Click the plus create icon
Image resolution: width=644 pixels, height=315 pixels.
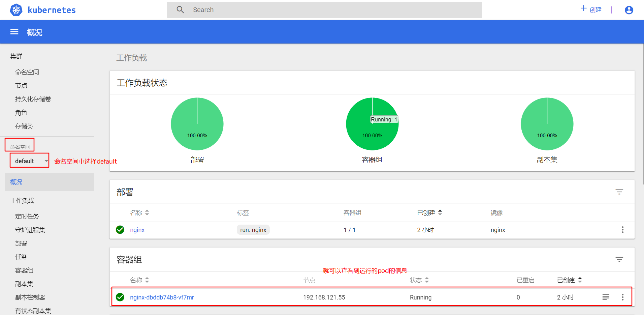tap(584, 8)
